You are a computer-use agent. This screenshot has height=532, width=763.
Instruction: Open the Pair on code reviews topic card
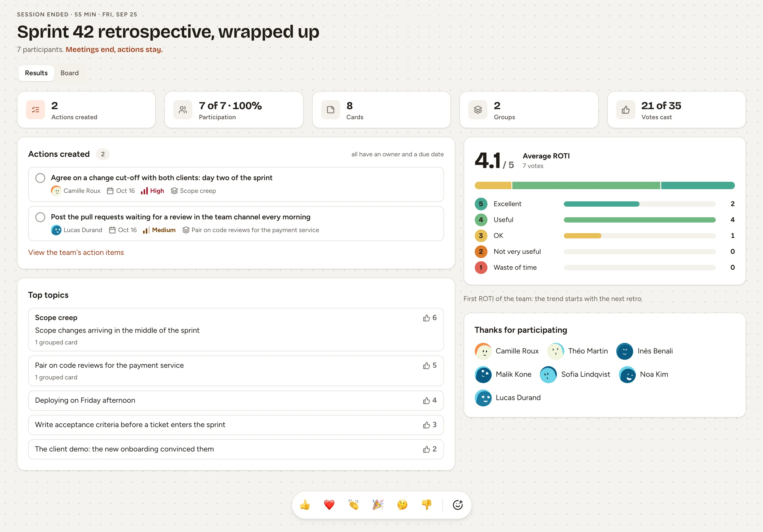coord(236,371)
